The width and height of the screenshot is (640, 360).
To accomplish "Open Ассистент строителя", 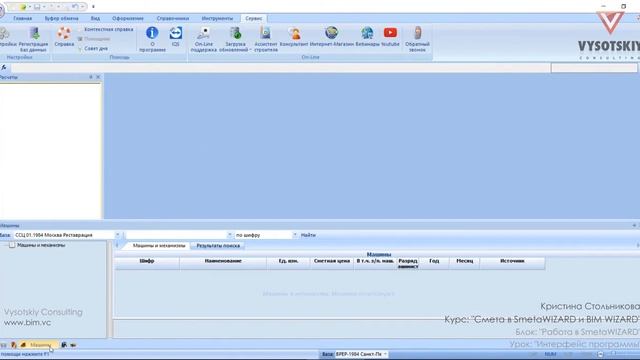I will coord(266,39).
